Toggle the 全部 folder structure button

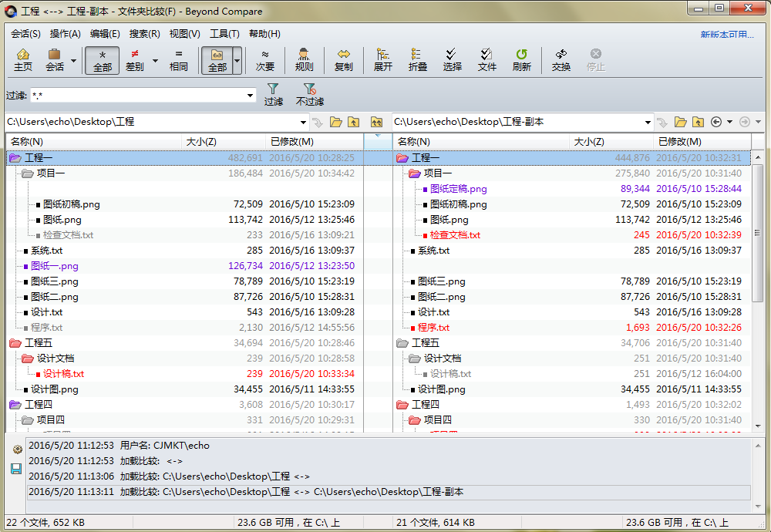point(217,60)
